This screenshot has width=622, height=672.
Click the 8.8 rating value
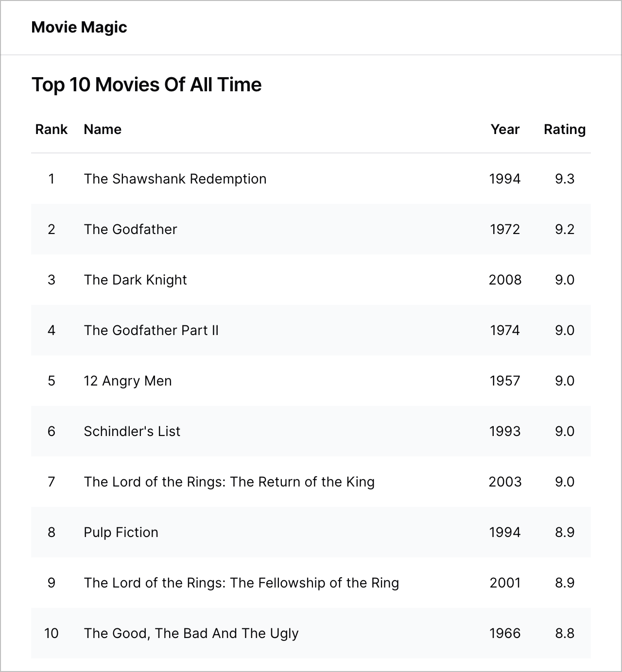[x=565, y=633]
